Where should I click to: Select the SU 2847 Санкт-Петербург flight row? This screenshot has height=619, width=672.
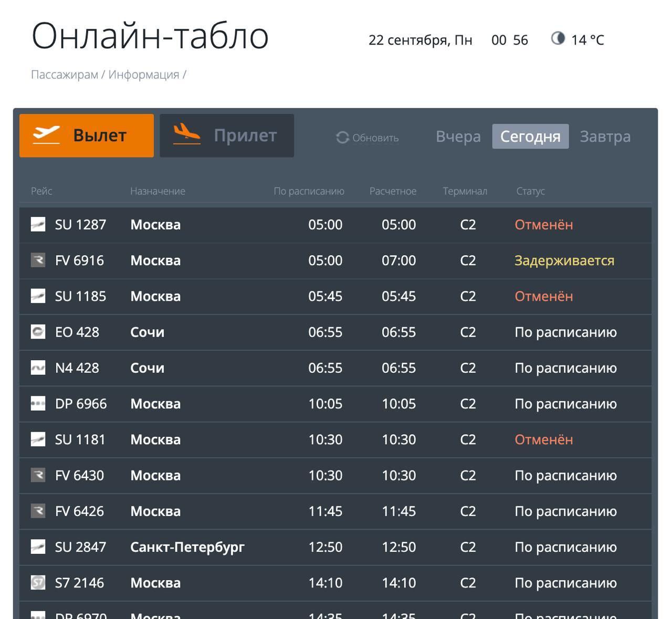[335, 547]
